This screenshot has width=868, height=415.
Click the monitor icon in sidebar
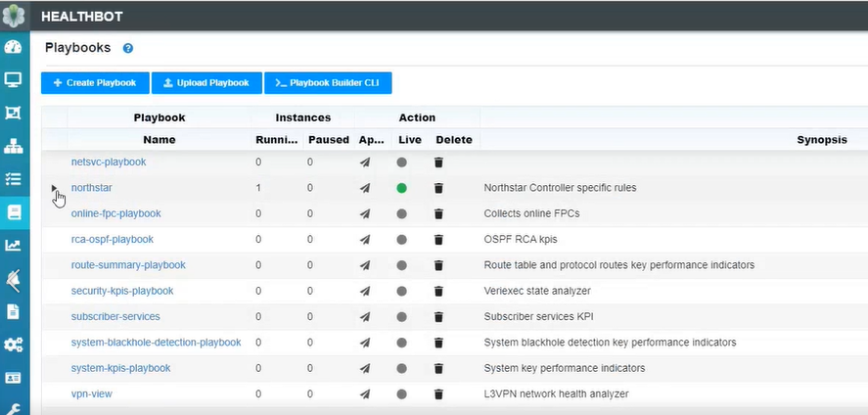(14, 80)
